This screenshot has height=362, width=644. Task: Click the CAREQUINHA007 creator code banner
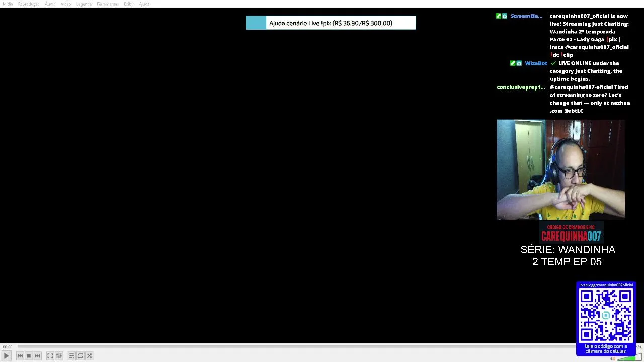pyautogui.click(x=571, y=233)
